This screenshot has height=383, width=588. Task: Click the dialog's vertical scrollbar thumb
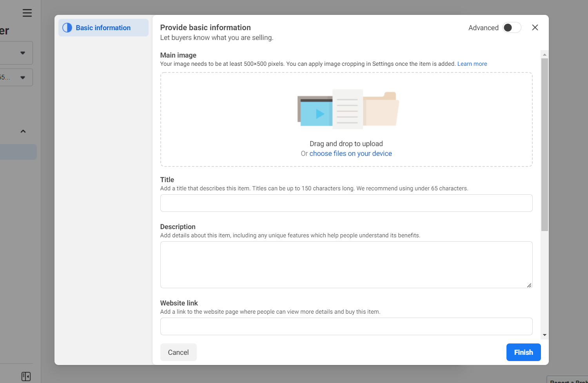point(544,144)
